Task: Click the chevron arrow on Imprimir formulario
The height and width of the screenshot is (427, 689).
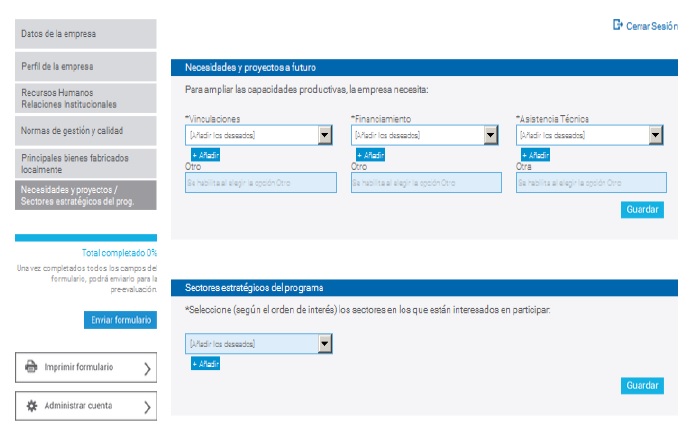Action: tap(147, 368)
